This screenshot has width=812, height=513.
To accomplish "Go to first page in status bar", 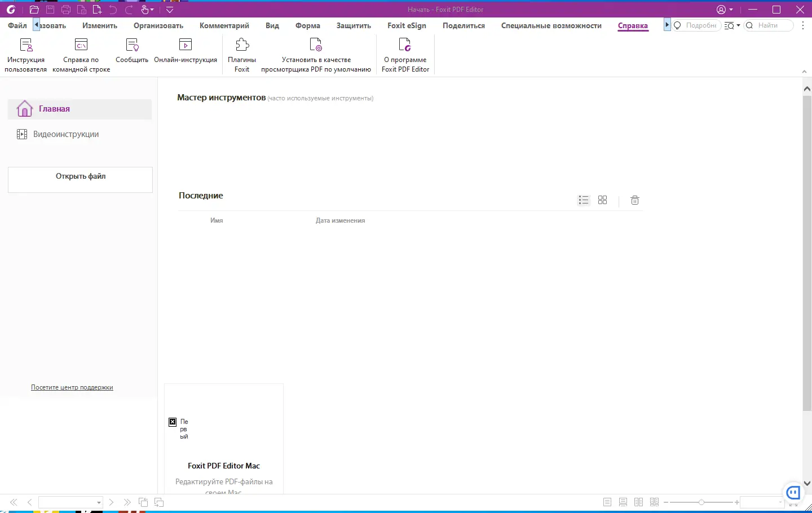I will pos(14,502).
